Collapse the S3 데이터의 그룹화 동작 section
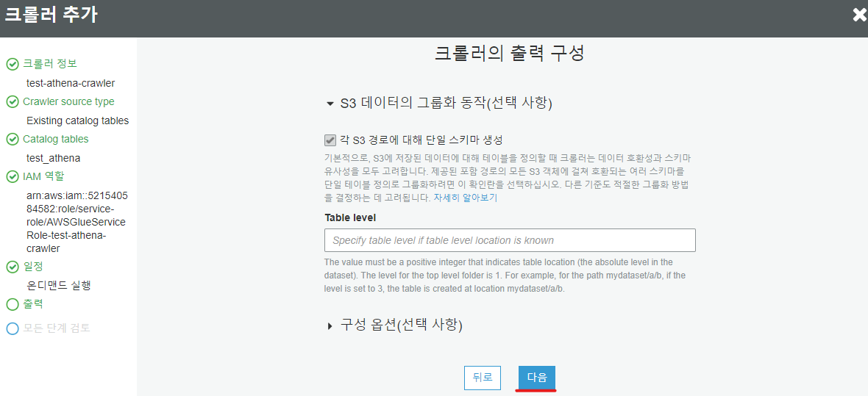This screenshot has width=868, height=396. 330,104
